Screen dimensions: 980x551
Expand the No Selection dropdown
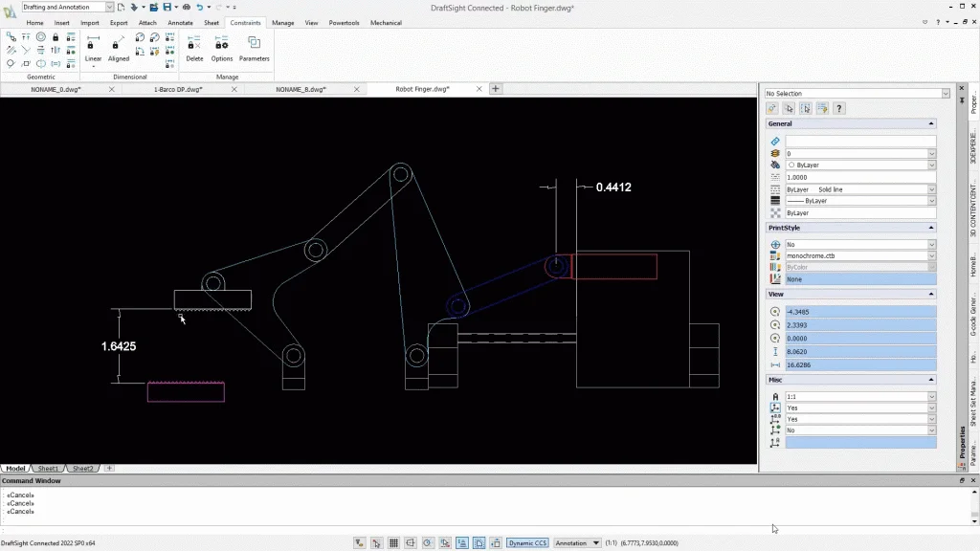pos(946,94)
